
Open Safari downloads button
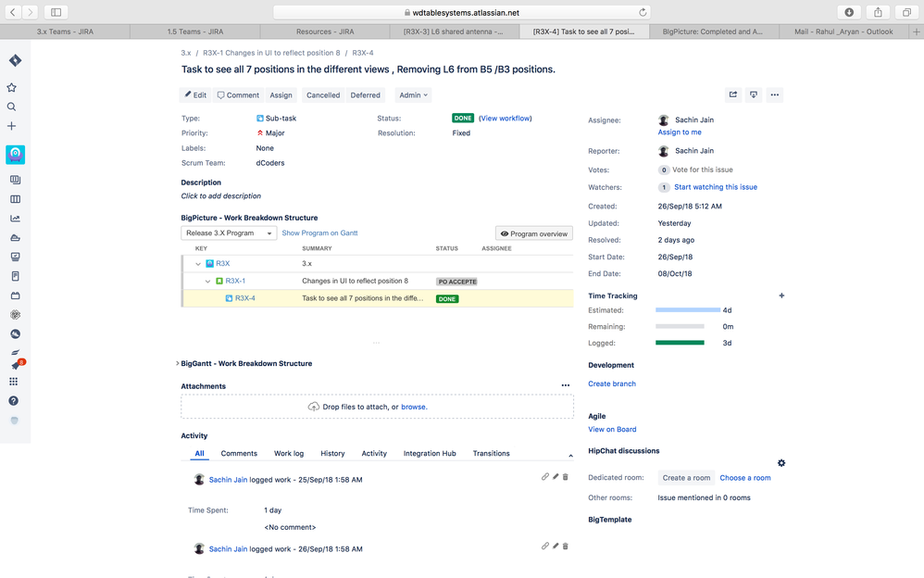849,12
